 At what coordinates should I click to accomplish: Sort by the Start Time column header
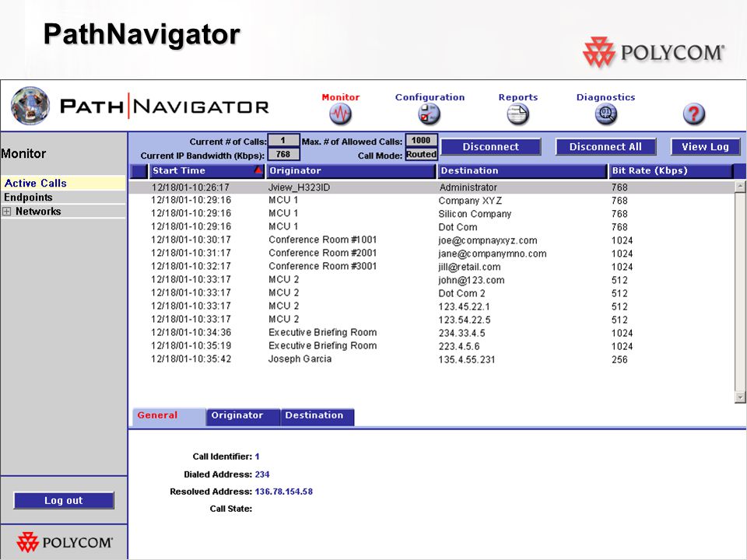click(x=207, y=170)
